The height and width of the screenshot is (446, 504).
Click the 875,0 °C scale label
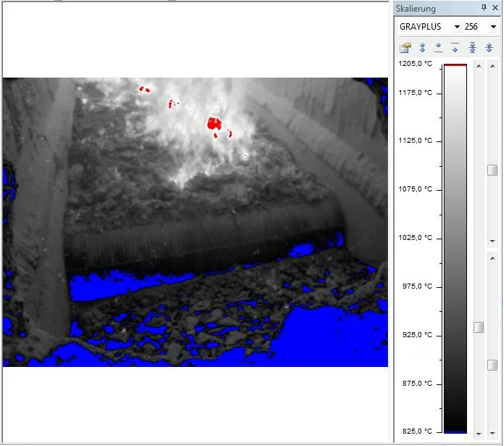pos(417,384)
